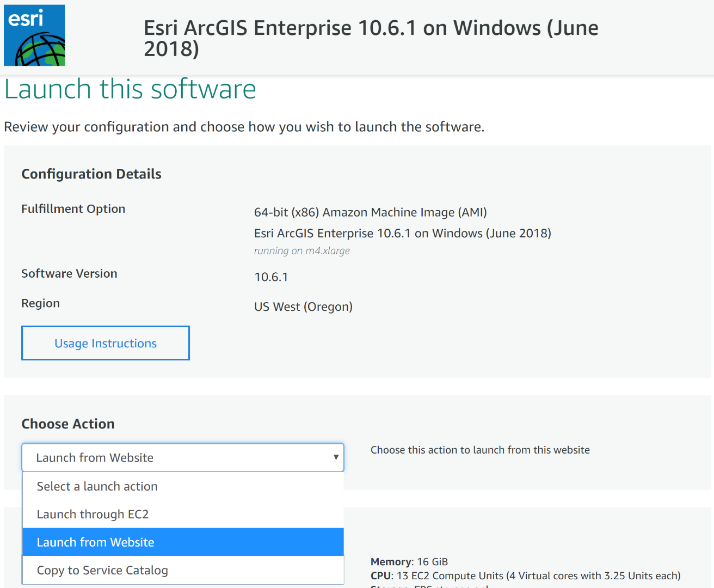Open the Usage Instructions button

pyautogui.click(x=106, y=343)
